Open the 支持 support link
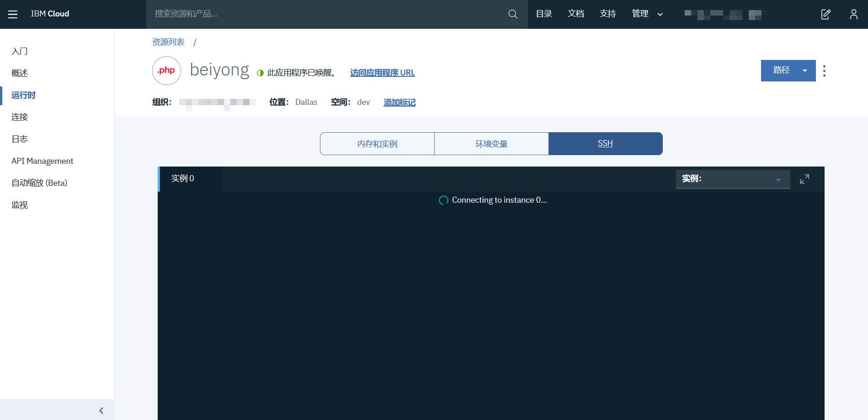Screen dimensions: 868x420 tap(608, 14)
